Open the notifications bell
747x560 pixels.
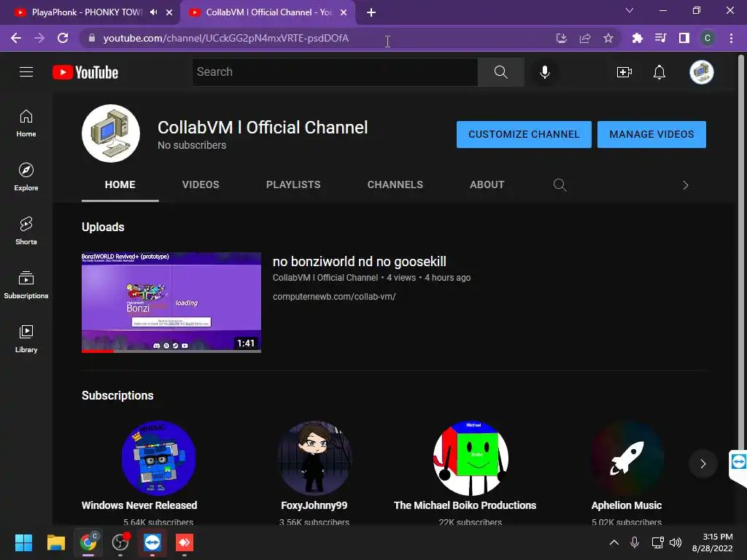(659, 72)
